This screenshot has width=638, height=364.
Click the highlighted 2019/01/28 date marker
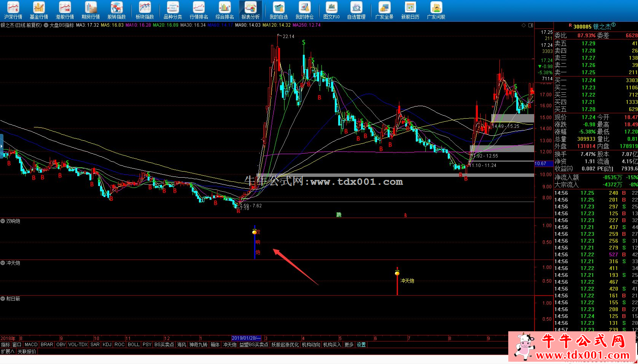[247, 338]
